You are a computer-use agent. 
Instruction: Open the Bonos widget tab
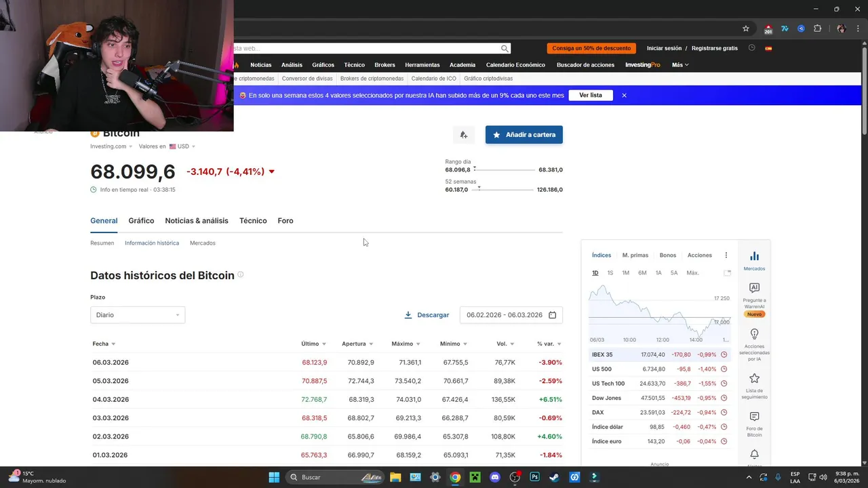(x=668, y=255)
